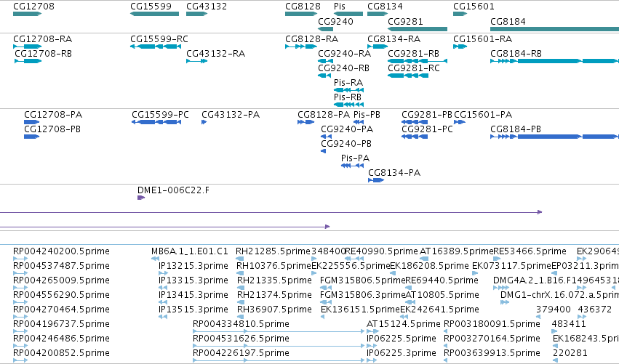This screenshot has height=364, width=619.
Task: Click transcript CG12708-RB label
Action: tap(44, 54)
